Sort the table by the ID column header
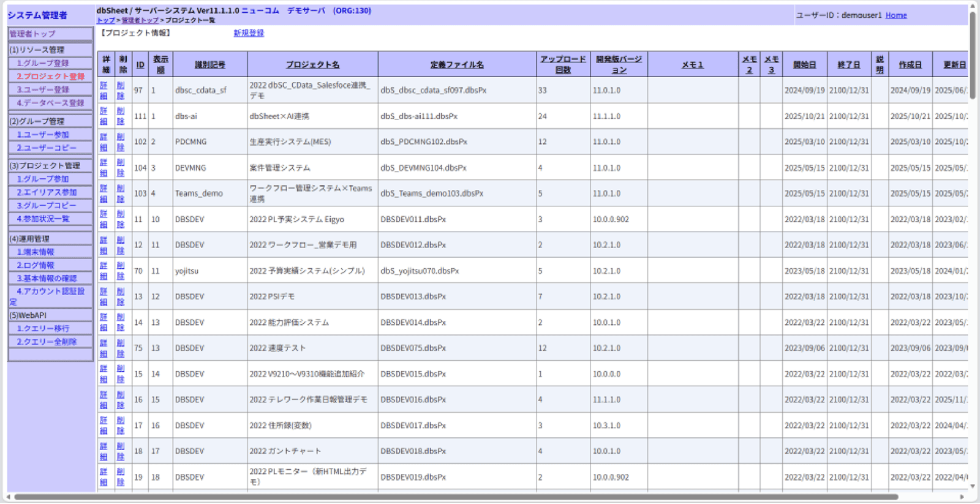Image resolution: width=980 pixels, height=504 pixels. click(x=140, y=65)
